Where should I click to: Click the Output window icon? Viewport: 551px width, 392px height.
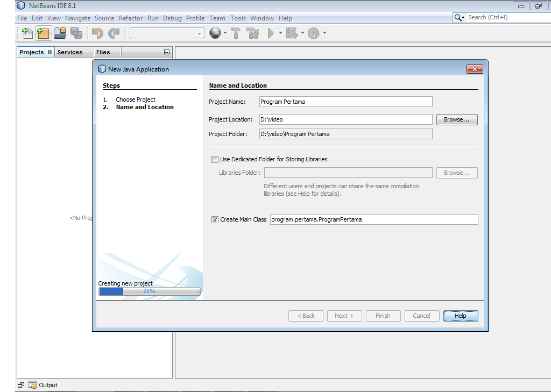tap(32, 385)
